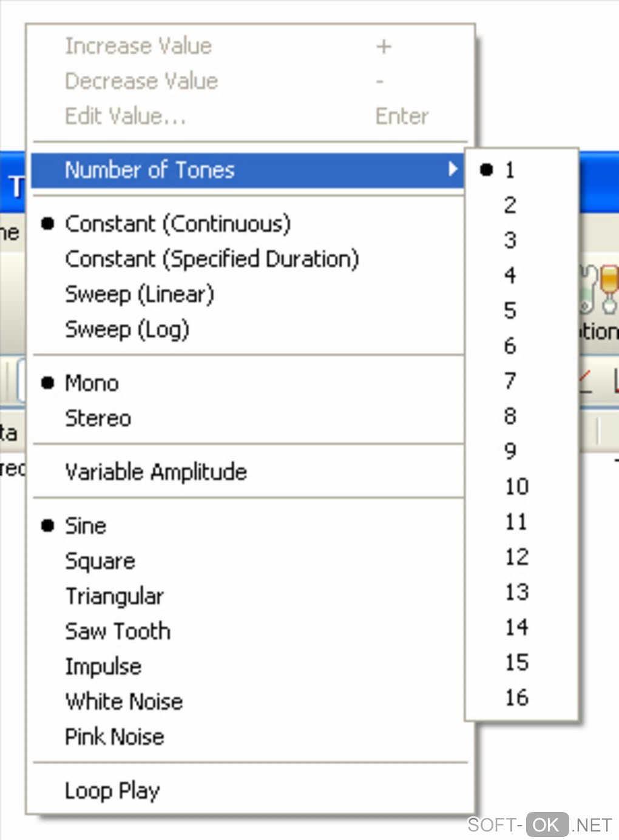Set number of tones to 8

coord(510,416)
